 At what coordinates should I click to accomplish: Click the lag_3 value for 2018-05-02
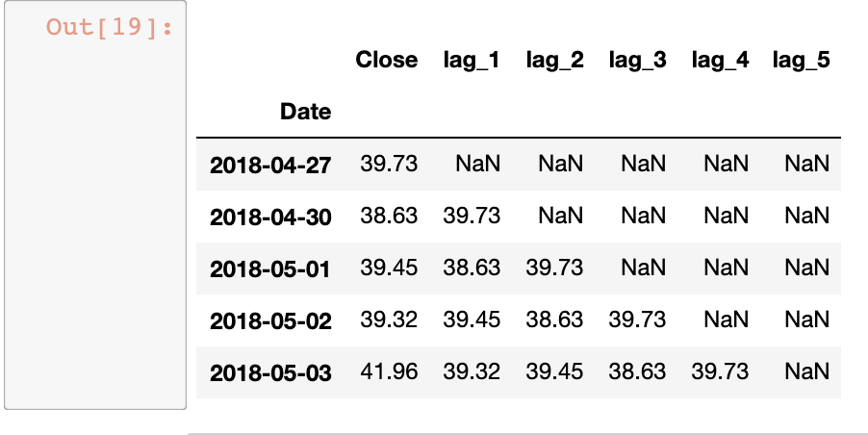pos(637,320)
